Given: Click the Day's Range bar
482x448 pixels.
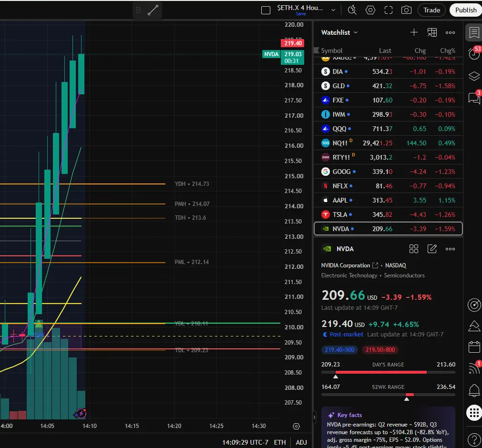Looking at the screenshot, I should coord(388,372).
